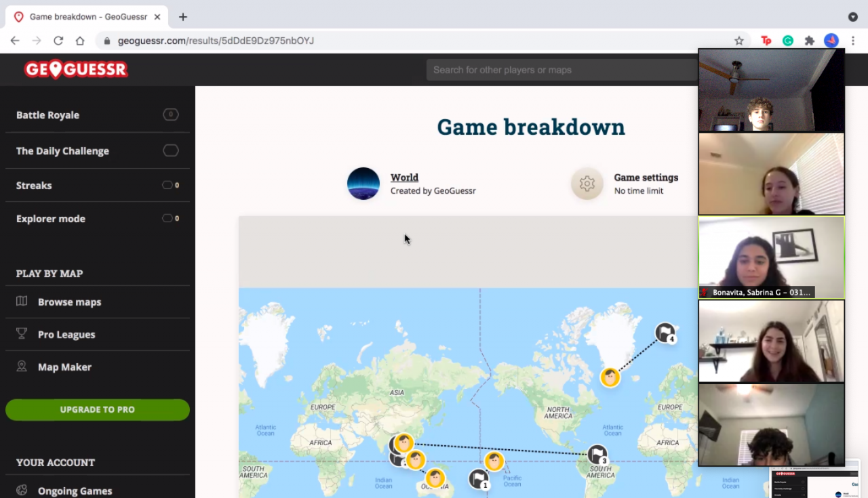868x498 pixels.
Task: Click the round 4 flag marker
Action: [665, 333]
